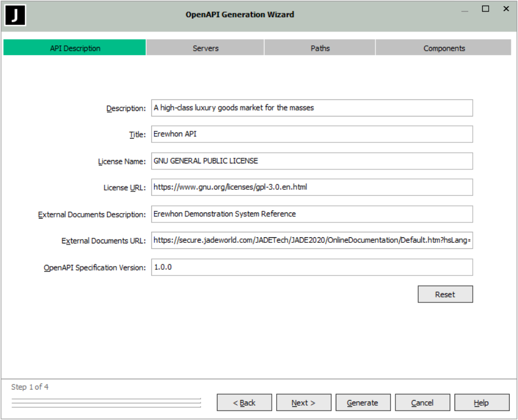Click the OpenAPI Specification Version field
The height and width of the screenshot is (420, 518).
(311, 267)
